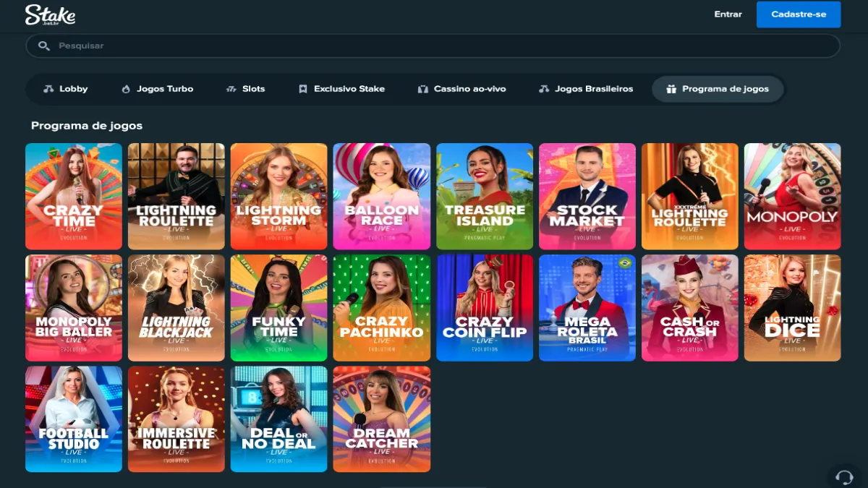This screenshot has height=488, width=868.
Task: Open the Immersive Roulette game
Action: point(176,419)
